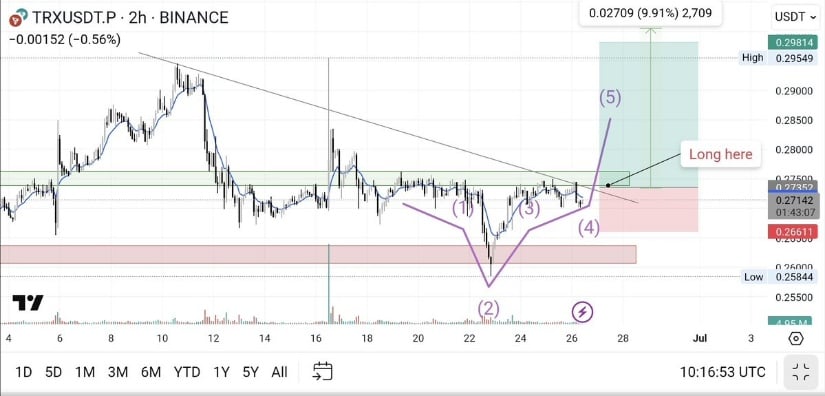Click the 0.28500 price axis label
Image resolution: width=825 pixels, height=396 pixels.
click(x=793, y=121)
